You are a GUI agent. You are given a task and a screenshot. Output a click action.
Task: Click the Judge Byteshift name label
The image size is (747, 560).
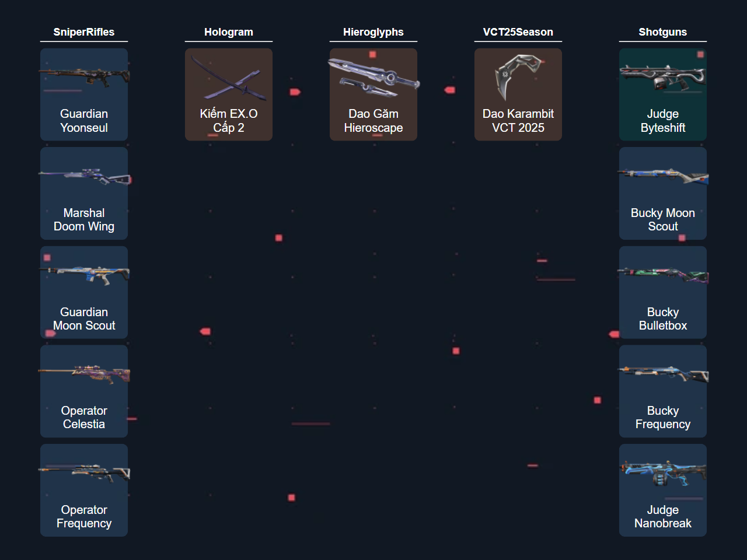coord(663,121)
